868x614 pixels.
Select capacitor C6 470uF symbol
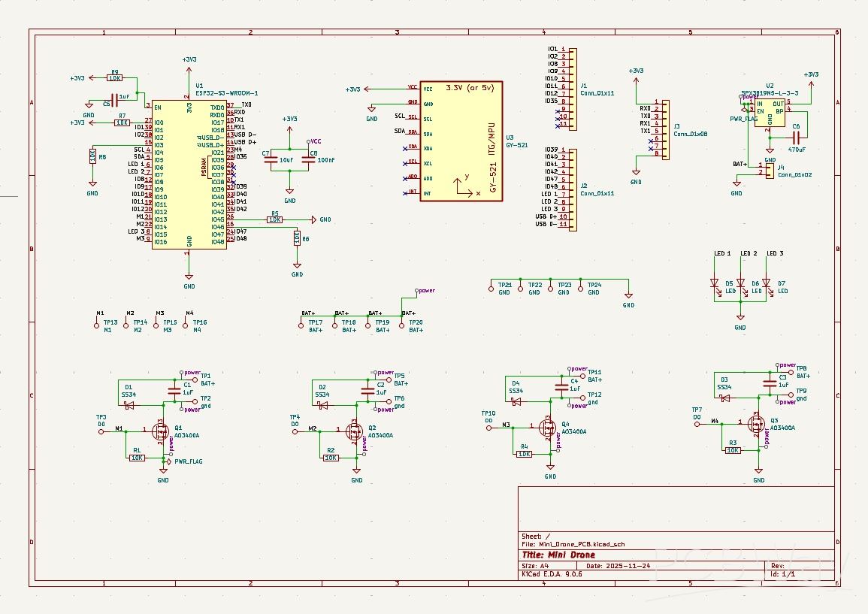(794, 139)
